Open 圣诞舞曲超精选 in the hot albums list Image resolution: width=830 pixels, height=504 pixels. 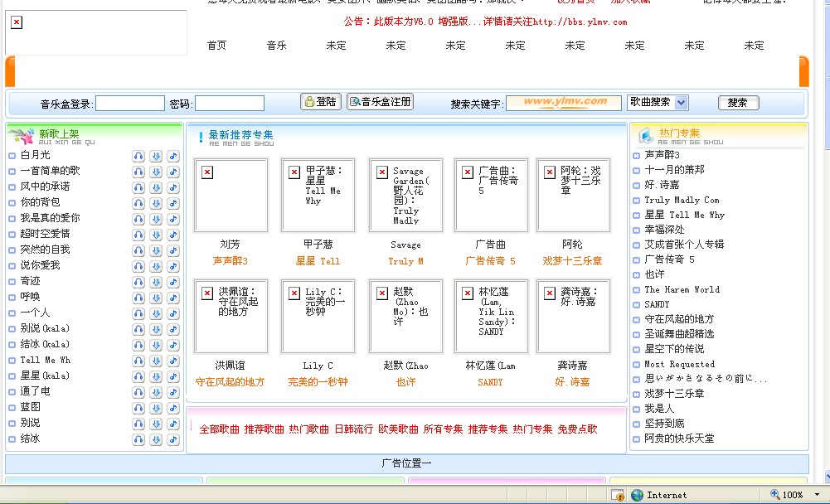pos(679,334)
